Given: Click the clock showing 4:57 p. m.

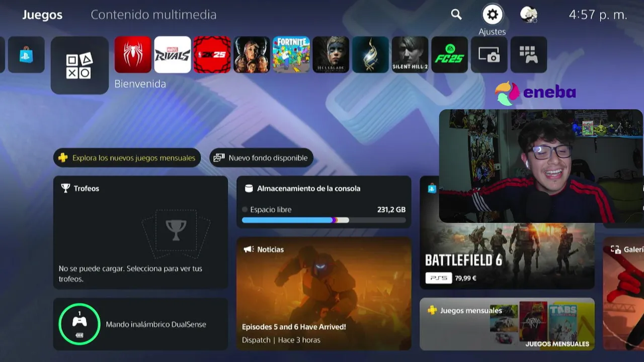Looking at the screenshot, I should pos(598,15).
